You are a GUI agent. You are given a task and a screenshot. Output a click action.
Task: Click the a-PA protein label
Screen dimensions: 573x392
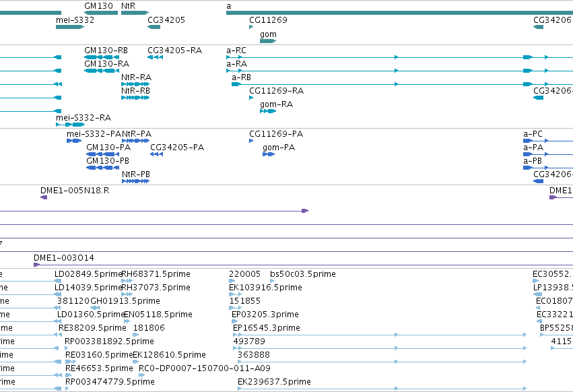[533, 148]
